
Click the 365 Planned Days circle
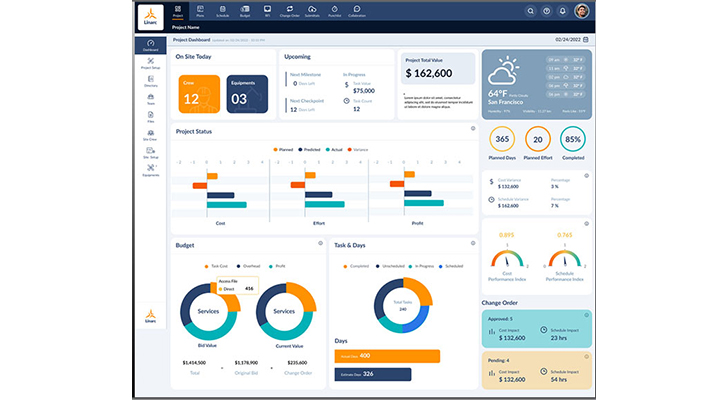(502, 139)
